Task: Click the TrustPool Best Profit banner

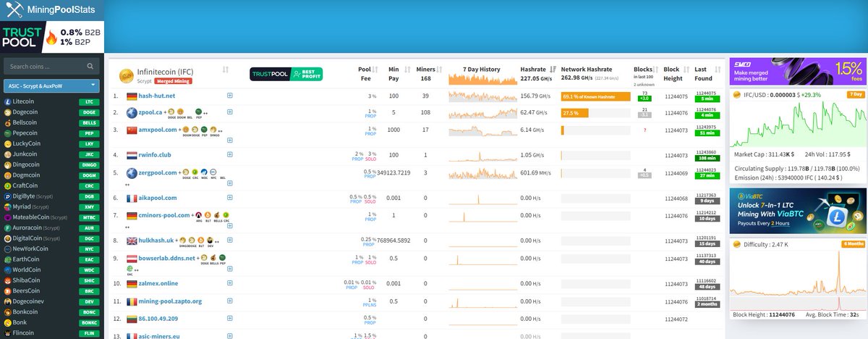Action: point(286,74)
